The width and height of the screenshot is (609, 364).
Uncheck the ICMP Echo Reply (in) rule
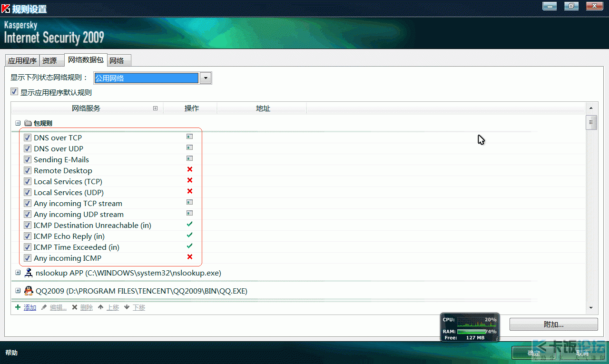(28, 236)
